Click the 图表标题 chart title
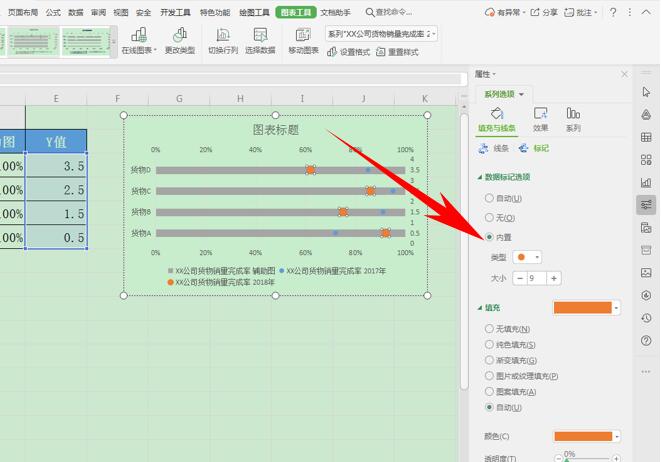The height and width of the screenshot is (462, 661). [x=276, y=130]
